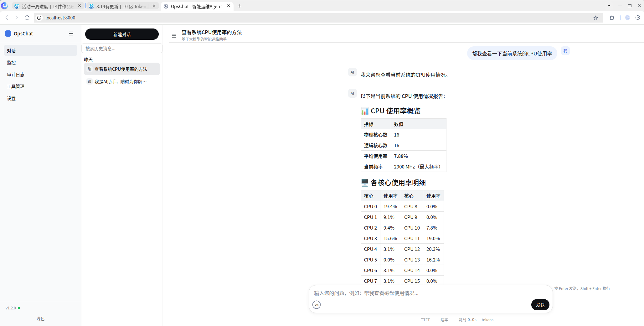Close the OpsChat browser tab

coord(229,6)
